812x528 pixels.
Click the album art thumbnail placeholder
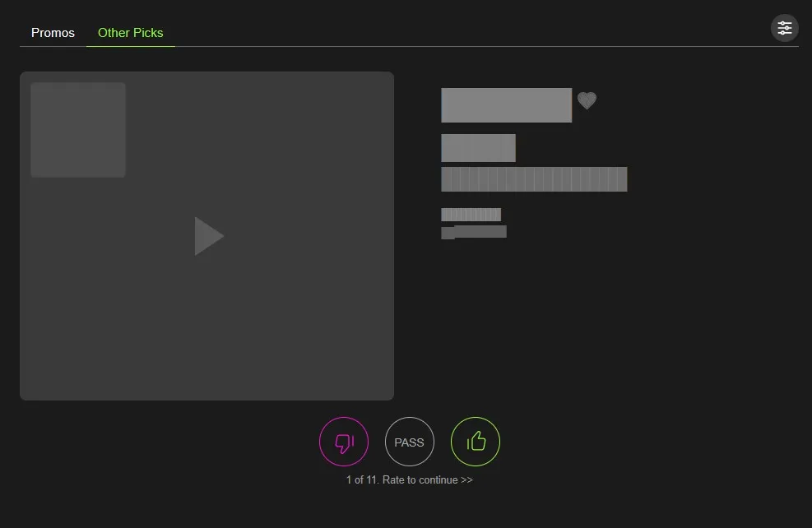click(x=78, y=130)
